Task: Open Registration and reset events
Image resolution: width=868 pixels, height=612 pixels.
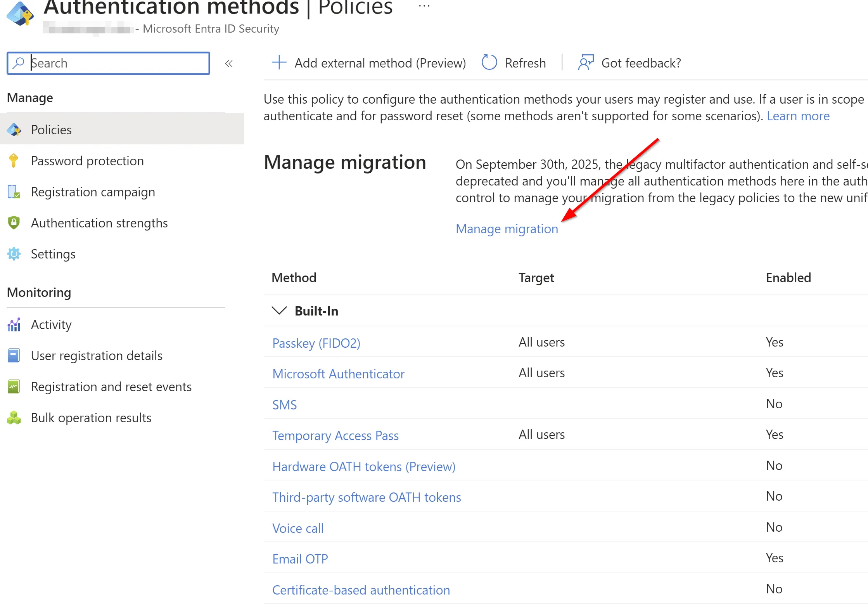Action: (x=111, y=387)
